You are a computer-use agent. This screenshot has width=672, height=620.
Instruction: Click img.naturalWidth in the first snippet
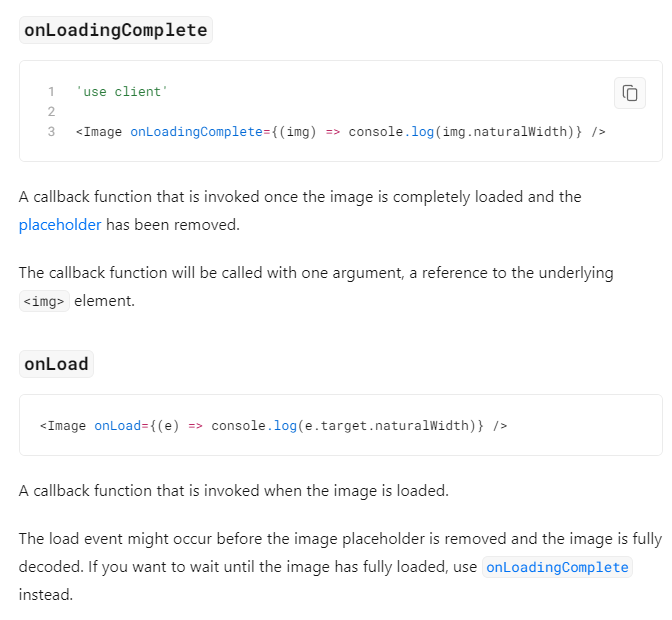tap(504, 132)
